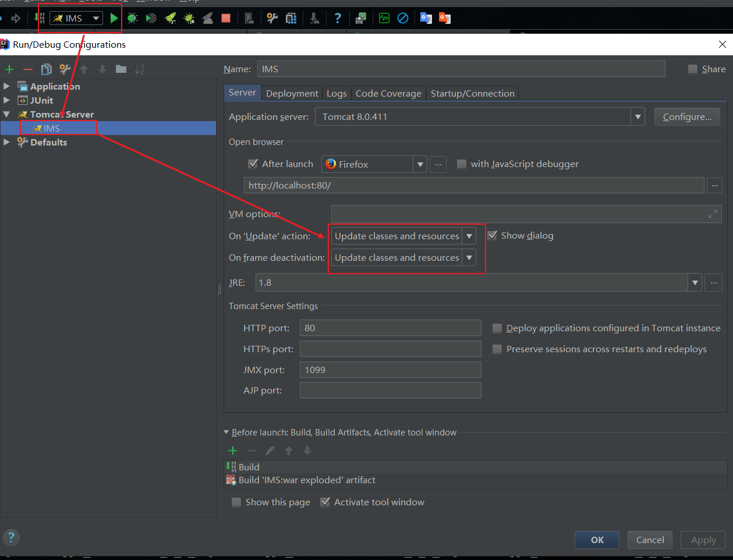Enable with JavaScript debugger checkbox
733x560 pixels.
pyautogui.click(x=462, y=164)
